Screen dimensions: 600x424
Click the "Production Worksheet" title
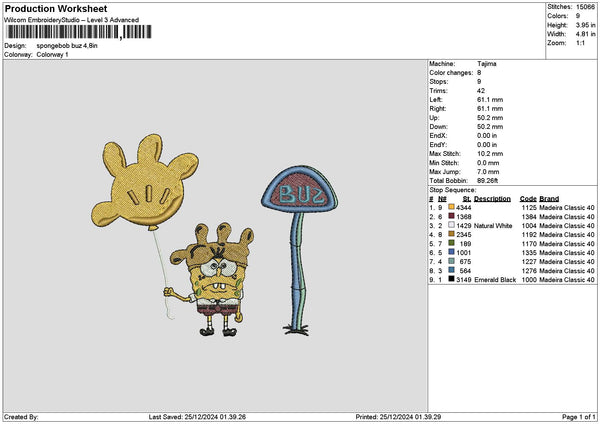click(x=56, y=8)
